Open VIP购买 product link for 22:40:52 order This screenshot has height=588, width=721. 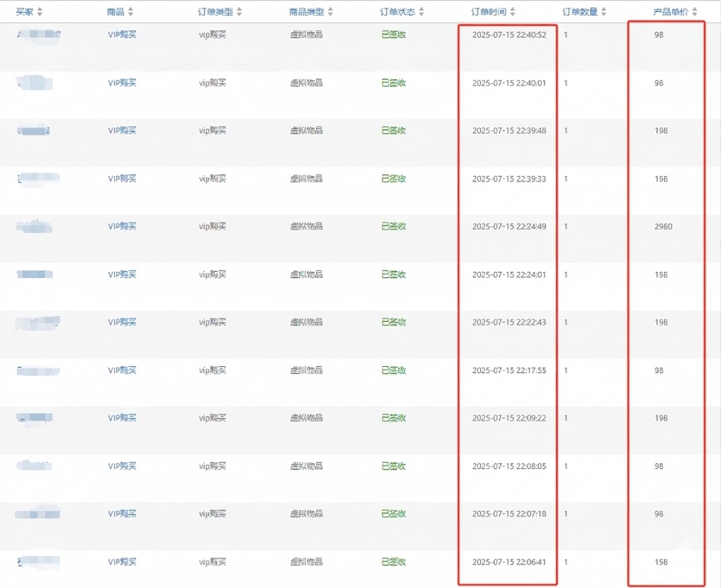click(x=122, y=35)
